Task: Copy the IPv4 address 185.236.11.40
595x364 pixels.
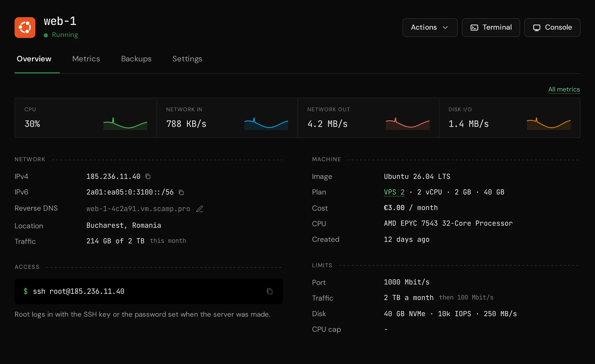Action: 148,177
